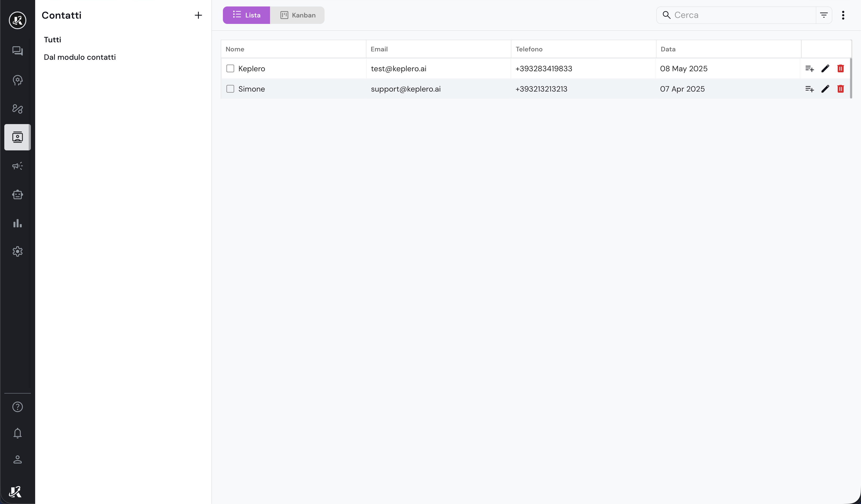Check the Keplero row checkbox
Screen dimensions: 861x504
coord(230,69)
